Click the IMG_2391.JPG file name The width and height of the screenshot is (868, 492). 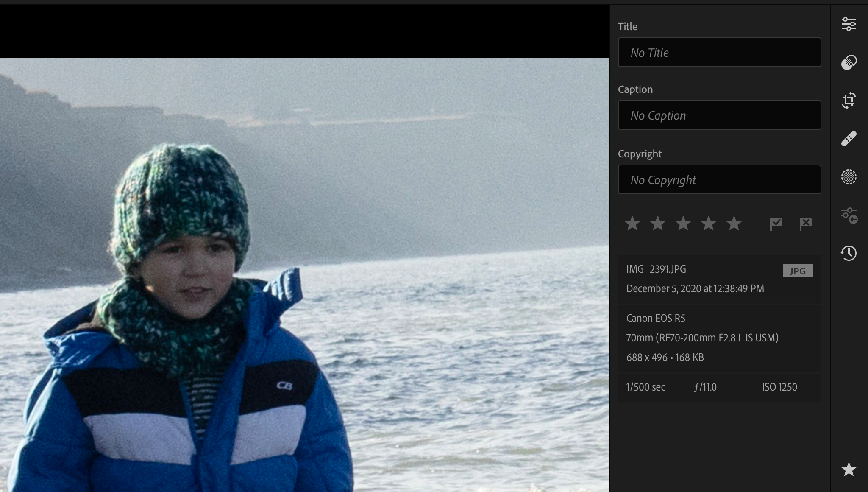656,269
